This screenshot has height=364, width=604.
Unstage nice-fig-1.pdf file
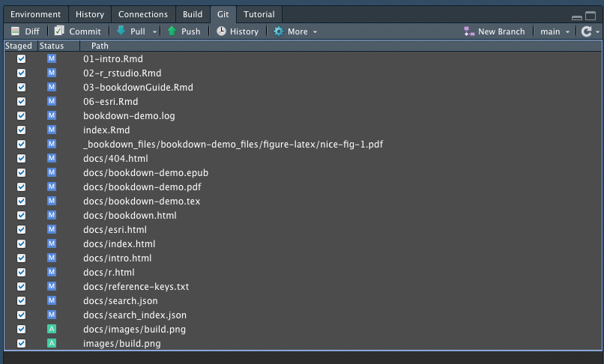click(21, 145)
